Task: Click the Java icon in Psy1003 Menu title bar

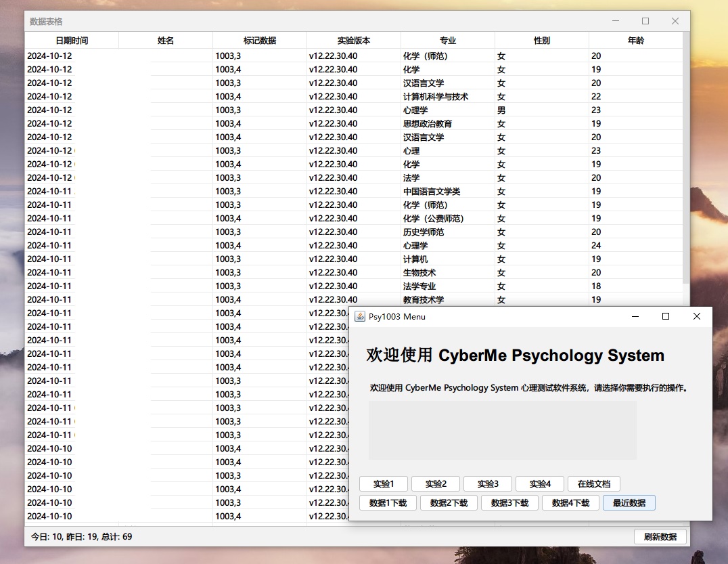Action: (x=359, y=317)
